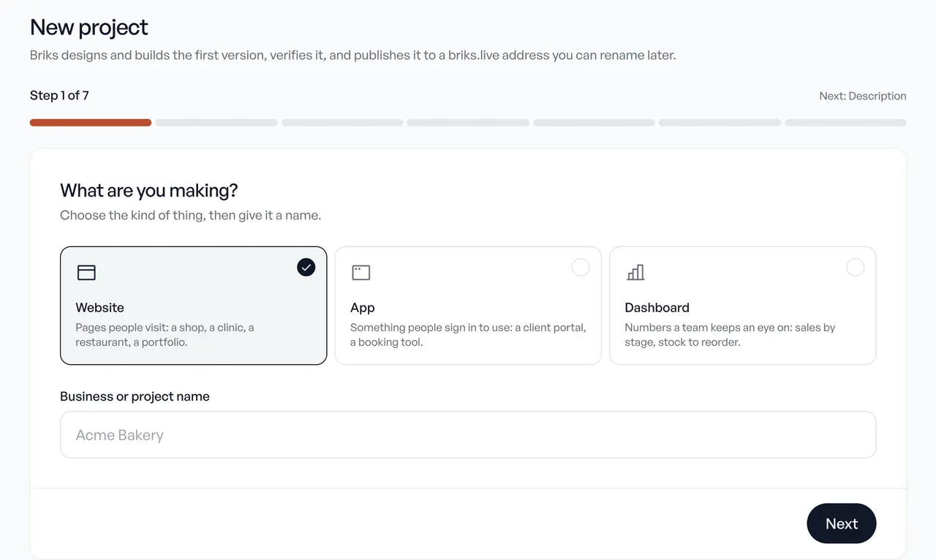Click the Dashboard bar chart icon
This screenshot has height=560, width=936.
635,273
